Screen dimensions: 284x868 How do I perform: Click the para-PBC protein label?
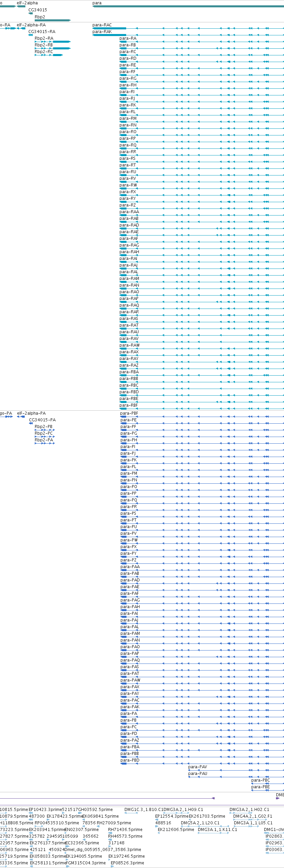[x=260, y=780]
